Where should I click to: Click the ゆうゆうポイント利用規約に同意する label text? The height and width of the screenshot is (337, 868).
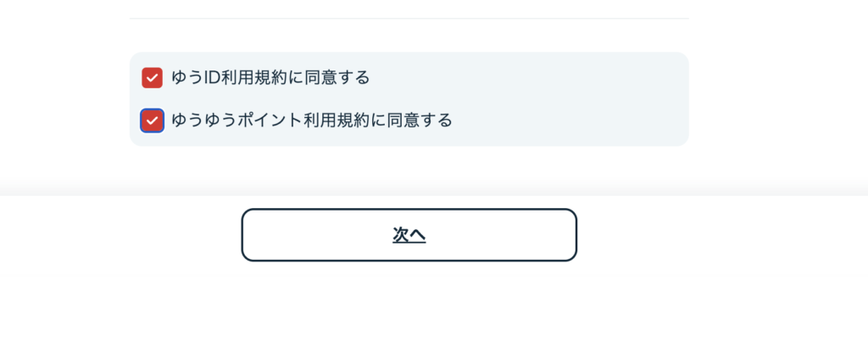click(312, 121)
